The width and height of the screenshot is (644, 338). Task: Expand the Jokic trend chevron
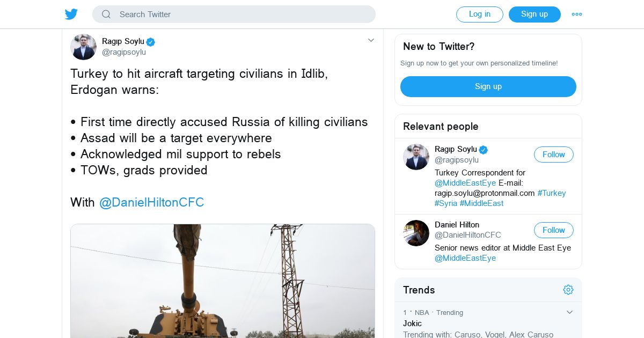569,312
